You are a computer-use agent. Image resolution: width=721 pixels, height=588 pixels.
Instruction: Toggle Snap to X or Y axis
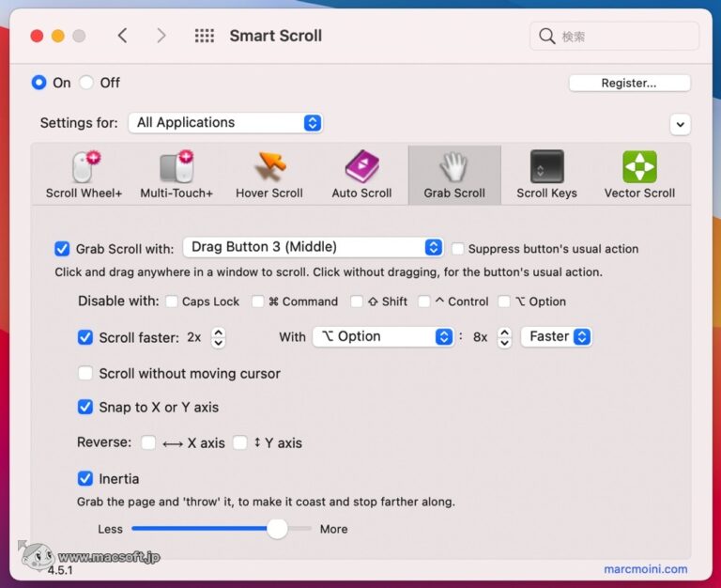pyautogui.click(x=85, y=407)
